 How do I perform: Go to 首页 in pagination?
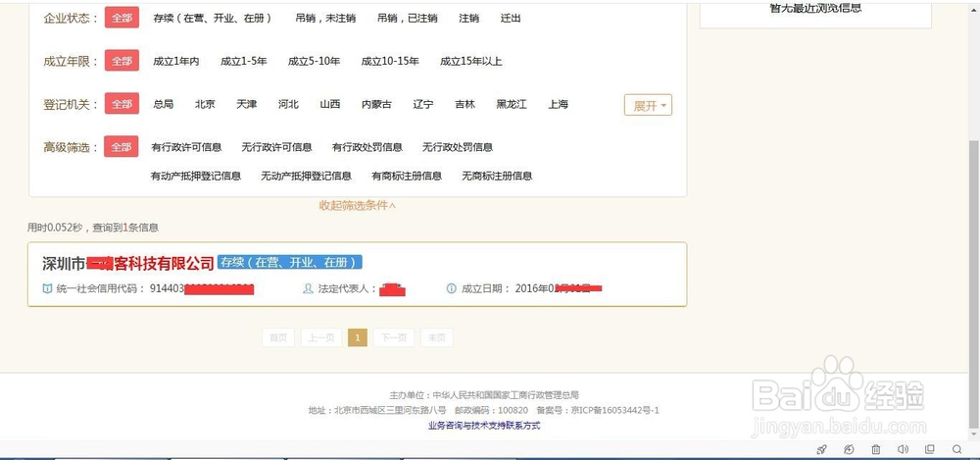coord(278,338)
